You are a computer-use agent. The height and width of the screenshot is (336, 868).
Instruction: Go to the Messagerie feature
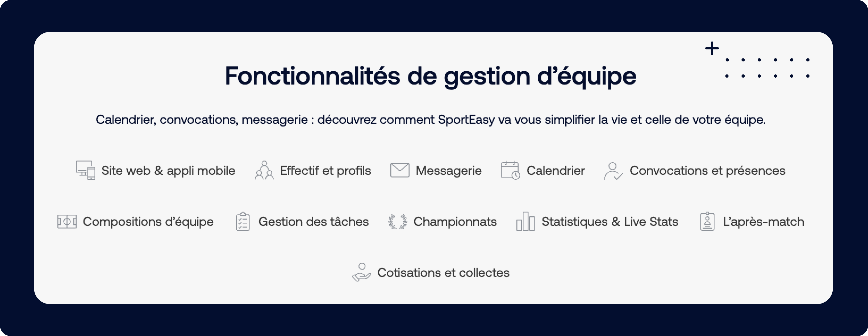449,171
